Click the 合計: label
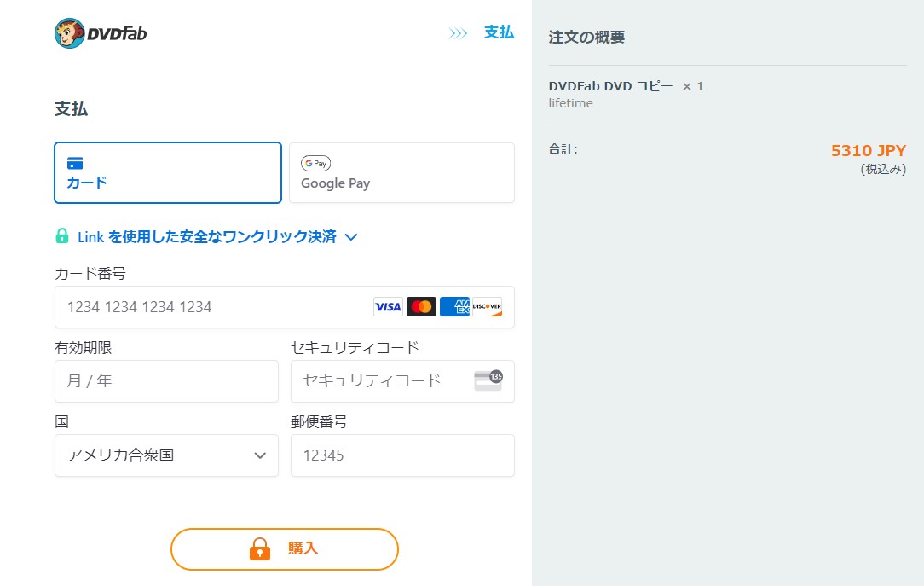Image resolution: width=924 pixels, height=586 pixels. point(563,149)
